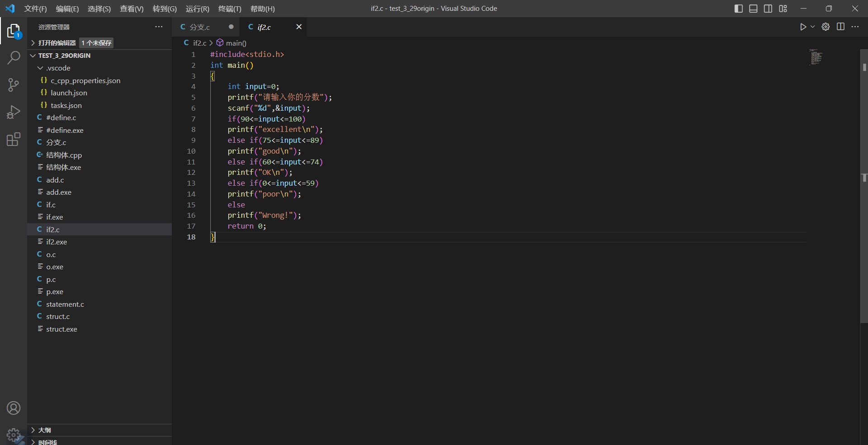
Task: Open the Extensions view
Action: pos(14,139)
